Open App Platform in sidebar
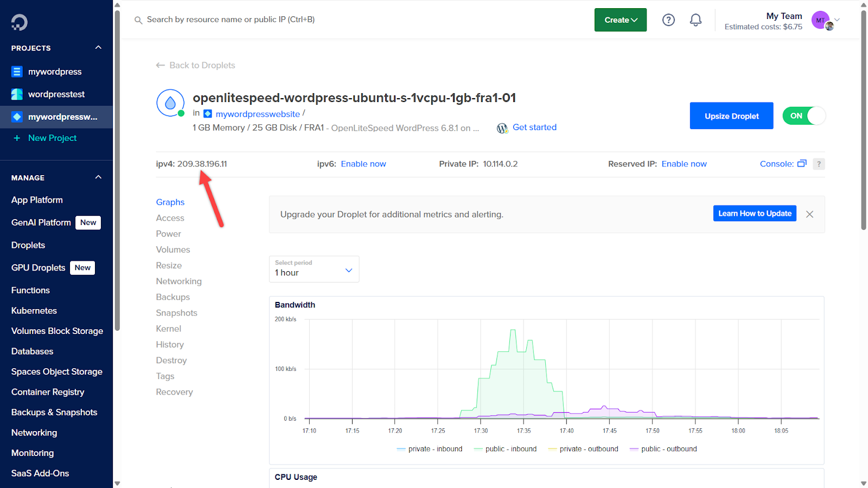The image size is (868, 488). (37, 200)
